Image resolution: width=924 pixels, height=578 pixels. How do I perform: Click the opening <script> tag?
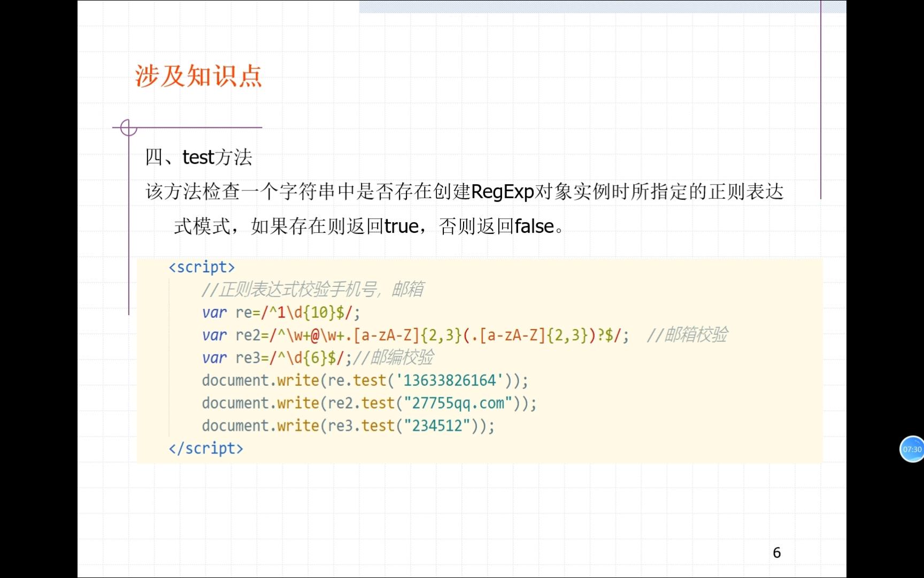point(202,267)
